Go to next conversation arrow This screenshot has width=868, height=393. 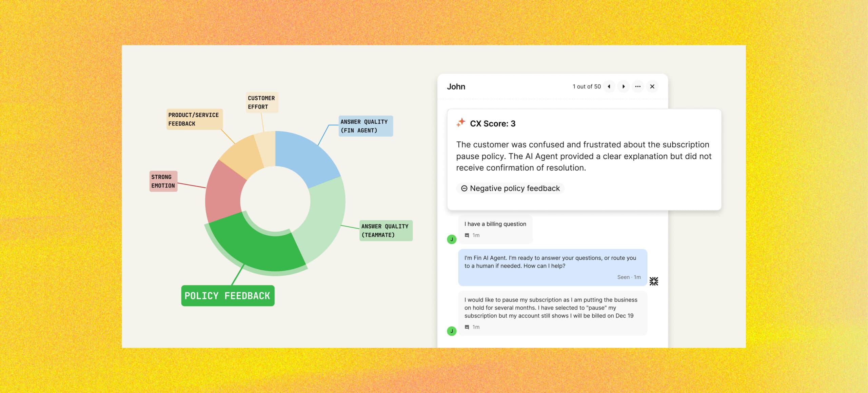pos(624,86)
